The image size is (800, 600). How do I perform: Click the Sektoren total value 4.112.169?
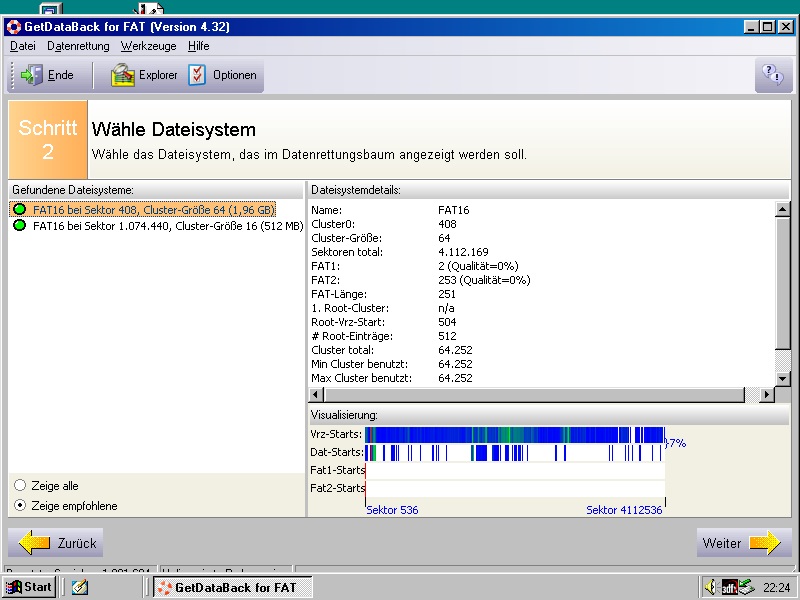463,252
